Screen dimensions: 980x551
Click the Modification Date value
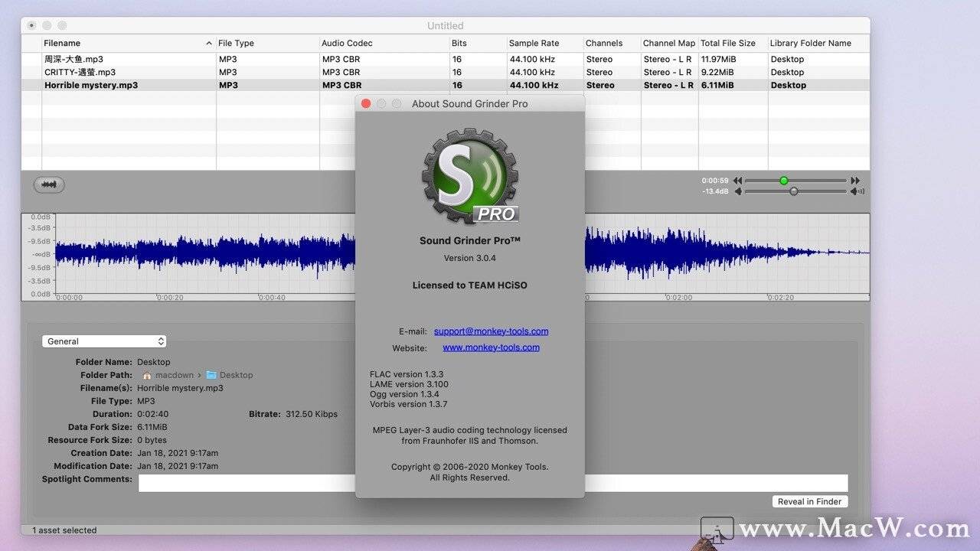pyautogui.click(x=178, y=466)
